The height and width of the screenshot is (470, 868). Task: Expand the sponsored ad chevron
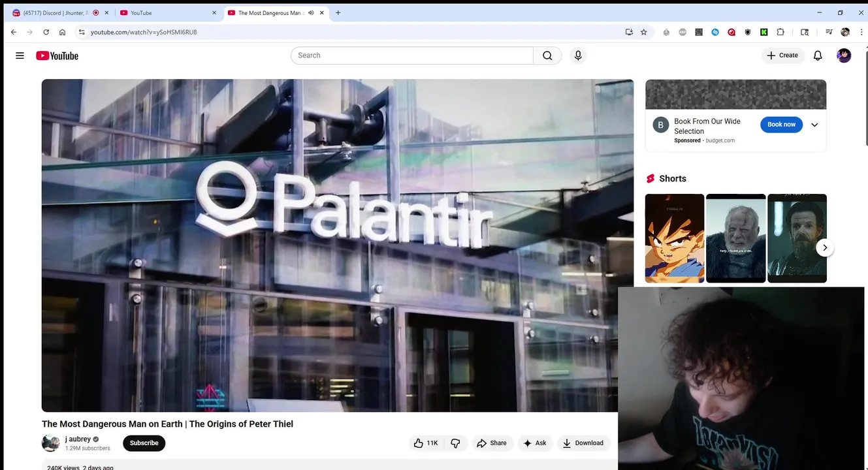point(814,125)
